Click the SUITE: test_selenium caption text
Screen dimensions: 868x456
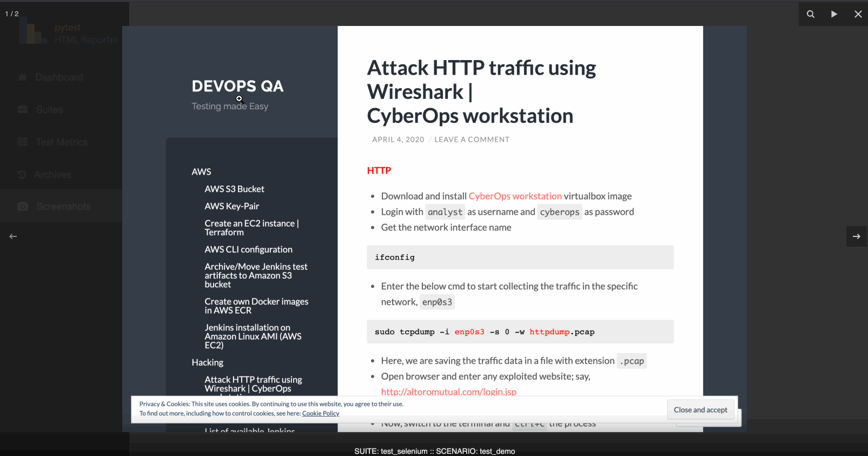click(434, 451)
